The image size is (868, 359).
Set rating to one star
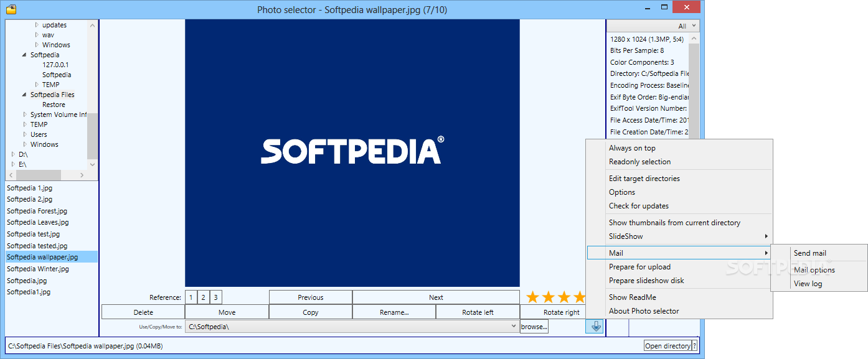[532, 297]
